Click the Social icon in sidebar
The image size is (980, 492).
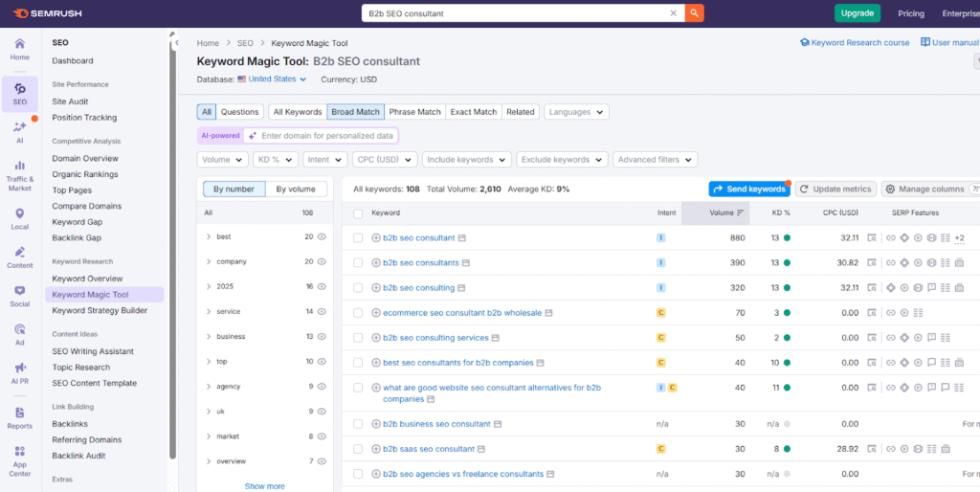pyautogui.click(x=19, y=295)
